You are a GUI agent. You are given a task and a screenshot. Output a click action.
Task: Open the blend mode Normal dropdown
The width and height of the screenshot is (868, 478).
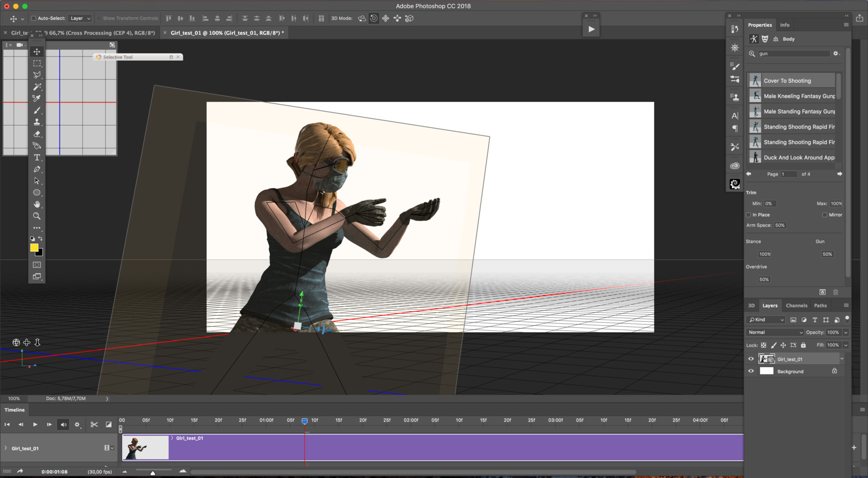pyautogui.click(x=775, y=332)
